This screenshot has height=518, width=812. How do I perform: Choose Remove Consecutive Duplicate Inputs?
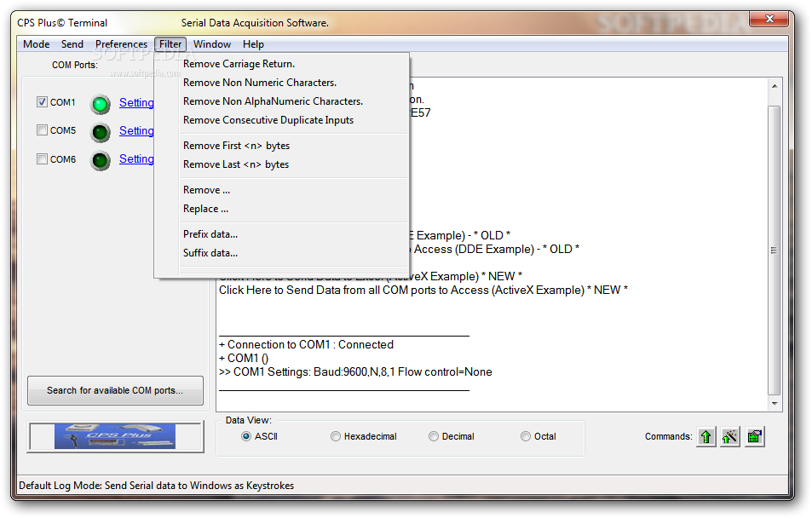[x=282, y=119]
